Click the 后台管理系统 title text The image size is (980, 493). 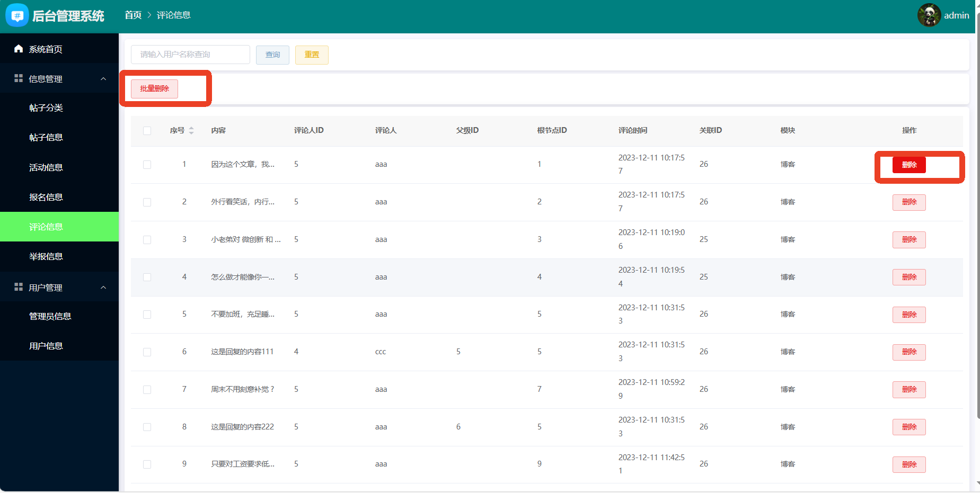68,16
